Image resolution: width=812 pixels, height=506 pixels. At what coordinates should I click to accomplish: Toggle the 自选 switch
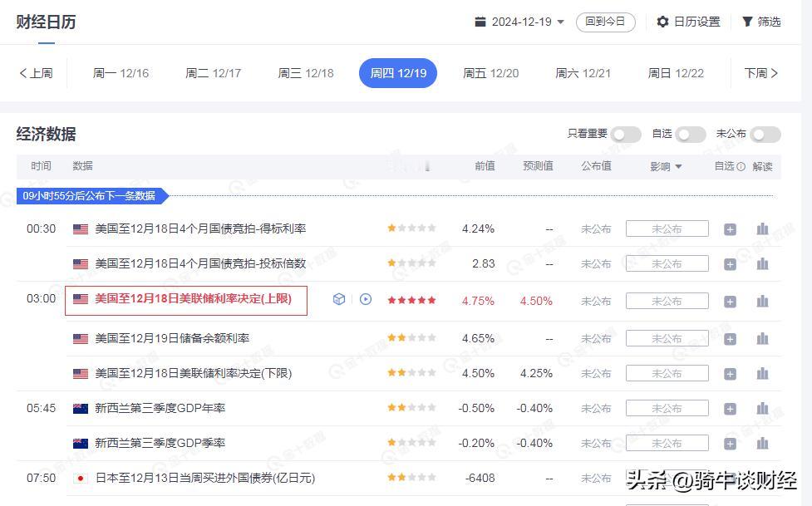click(691, 135)
